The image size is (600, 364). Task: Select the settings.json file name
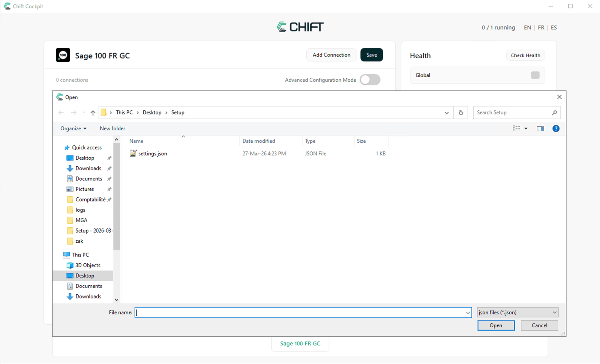pyautogui.click(x=153, y=154)
